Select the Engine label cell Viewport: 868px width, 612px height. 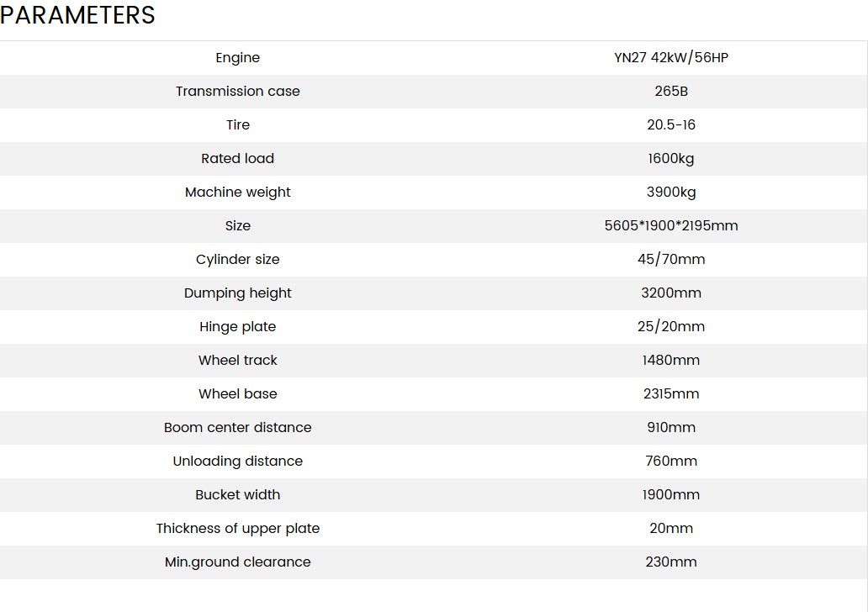(x=237, y=57)
